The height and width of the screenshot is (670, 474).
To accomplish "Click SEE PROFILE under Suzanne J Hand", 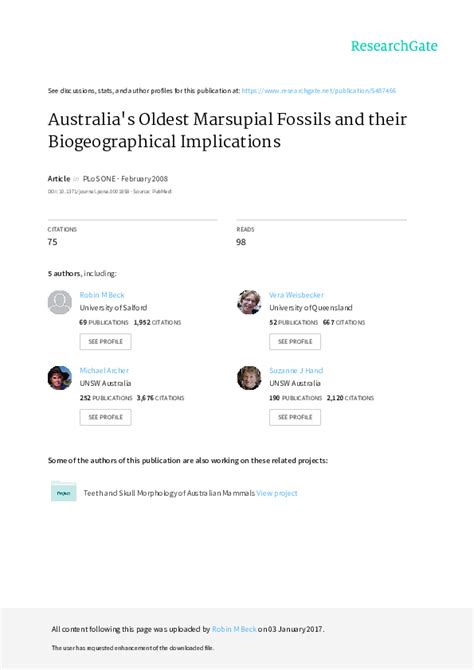I will tap(295, 417).
